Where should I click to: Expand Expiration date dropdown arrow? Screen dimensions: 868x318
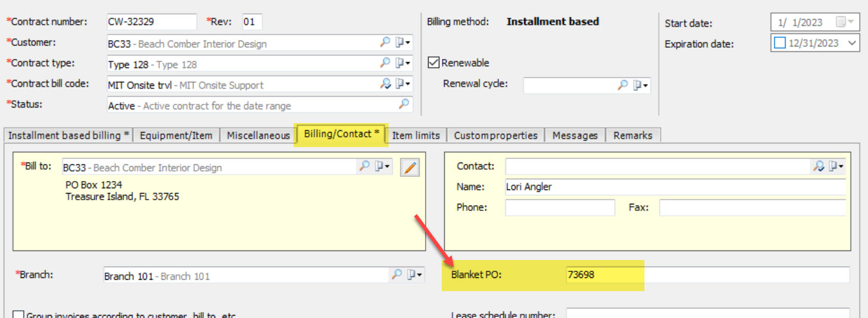click(852, 43)
